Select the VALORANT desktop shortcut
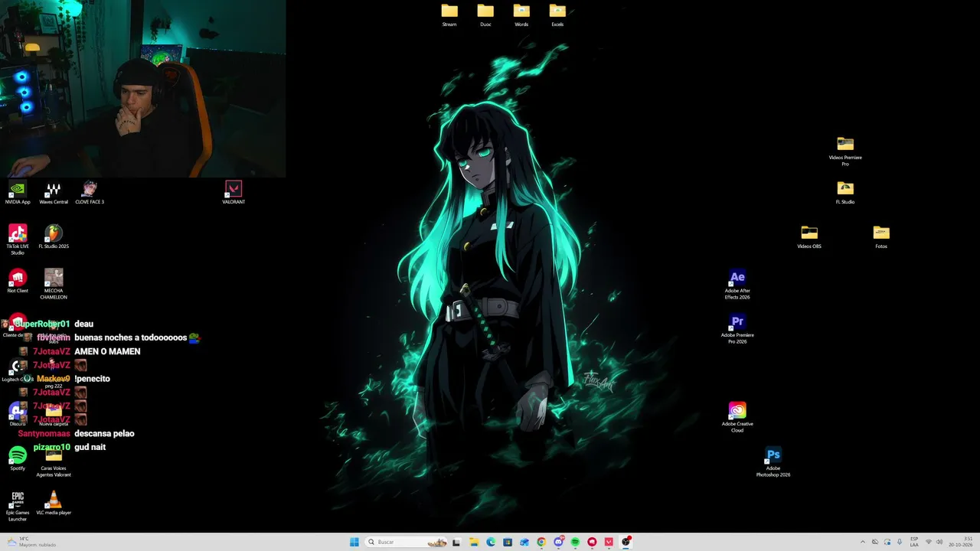 click(234, 192)
